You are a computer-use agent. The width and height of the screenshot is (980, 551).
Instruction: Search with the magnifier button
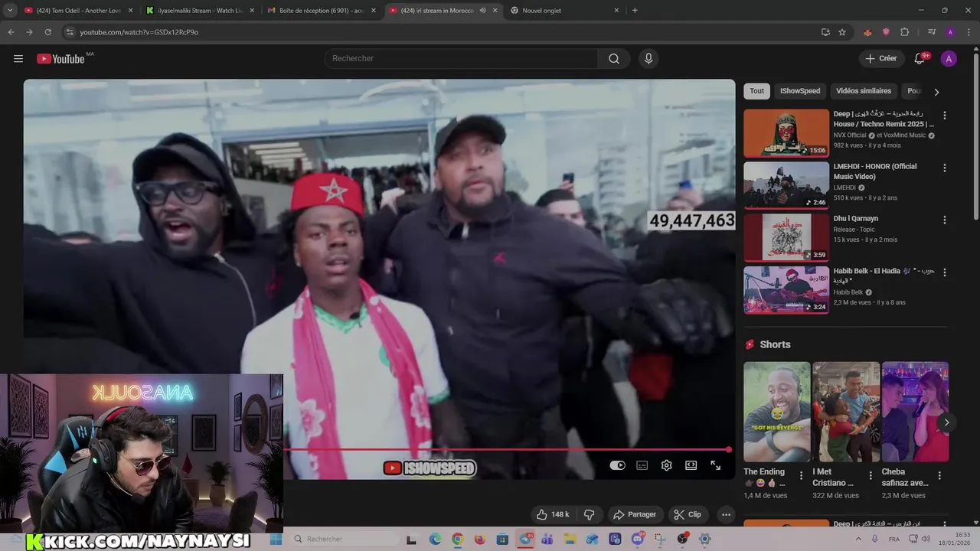614,59
